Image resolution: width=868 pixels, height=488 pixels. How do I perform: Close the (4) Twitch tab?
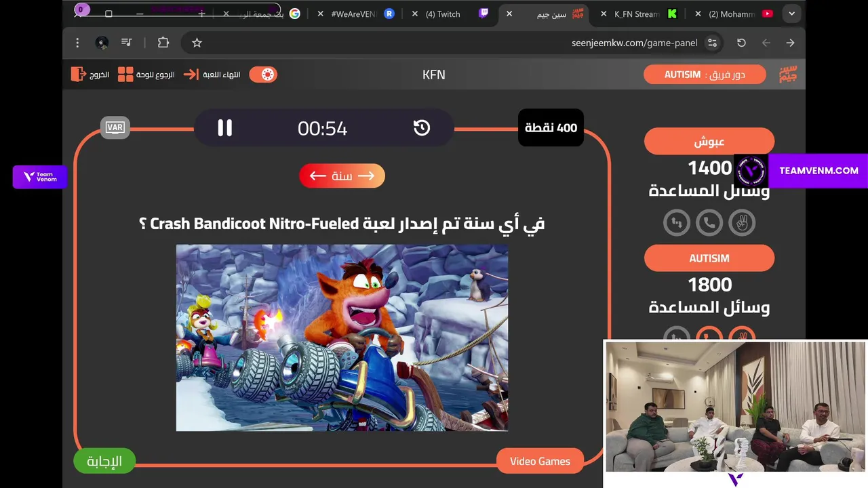pyautogui.click(x=415, y=14)
